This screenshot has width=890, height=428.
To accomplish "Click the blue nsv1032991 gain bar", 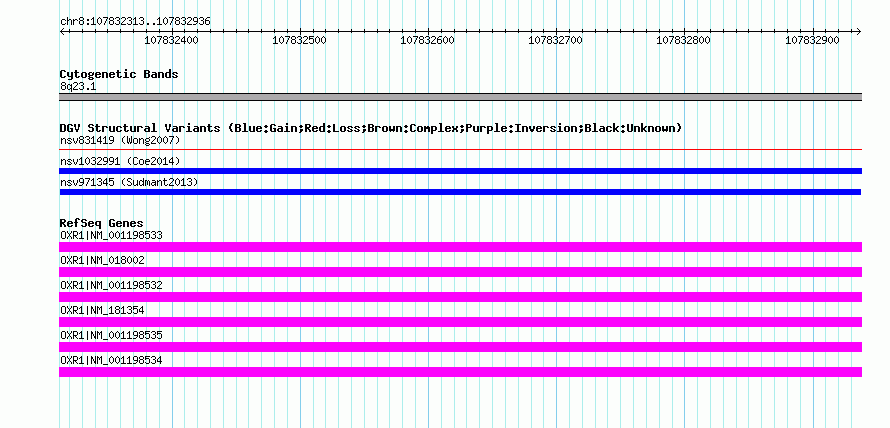I will point(460,171).
